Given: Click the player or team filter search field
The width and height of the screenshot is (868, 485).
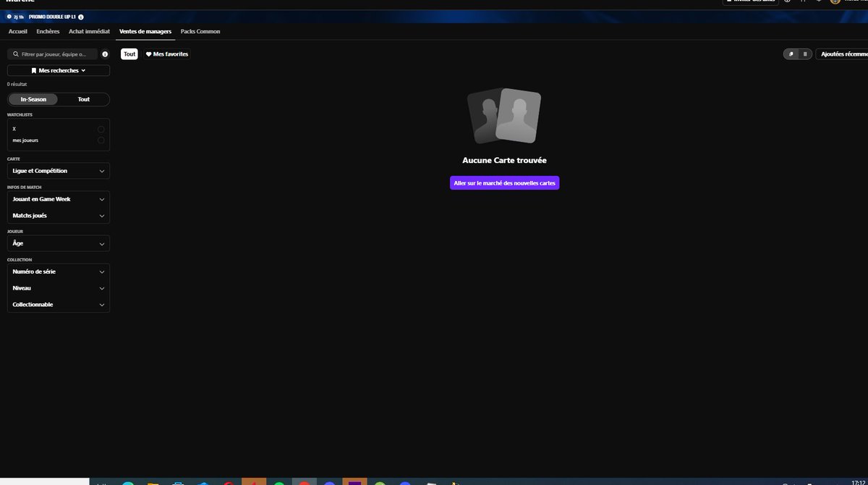Looking at the screenshot, I should point(52,54).
